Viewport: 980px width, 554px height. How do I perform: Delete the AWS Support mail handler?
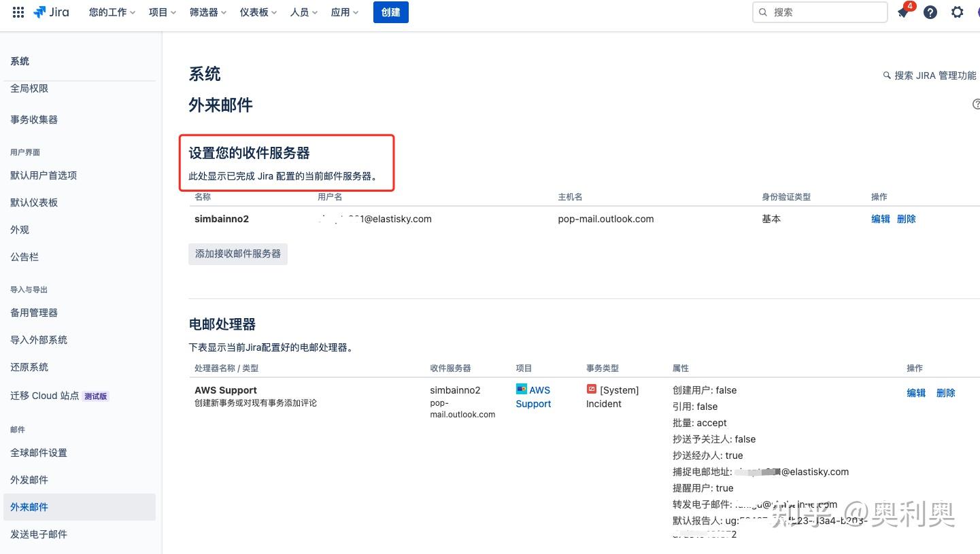click(946, 393)
